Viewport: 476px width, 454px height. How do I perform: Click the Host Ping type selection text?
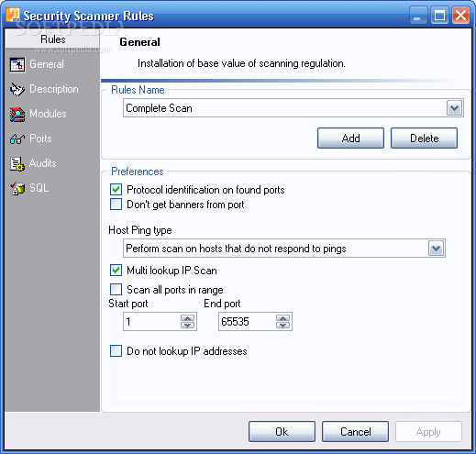pos(236,249)
